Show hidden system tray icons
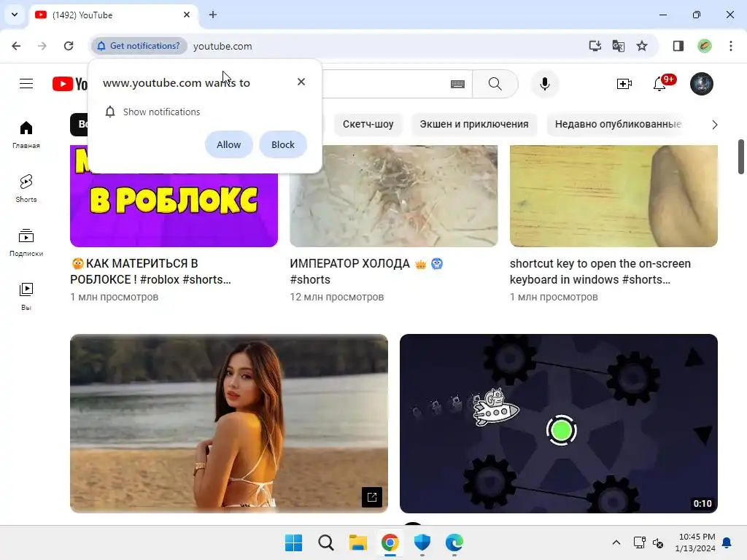The height and width of the screenshot is (560, 747). point(616,542)
